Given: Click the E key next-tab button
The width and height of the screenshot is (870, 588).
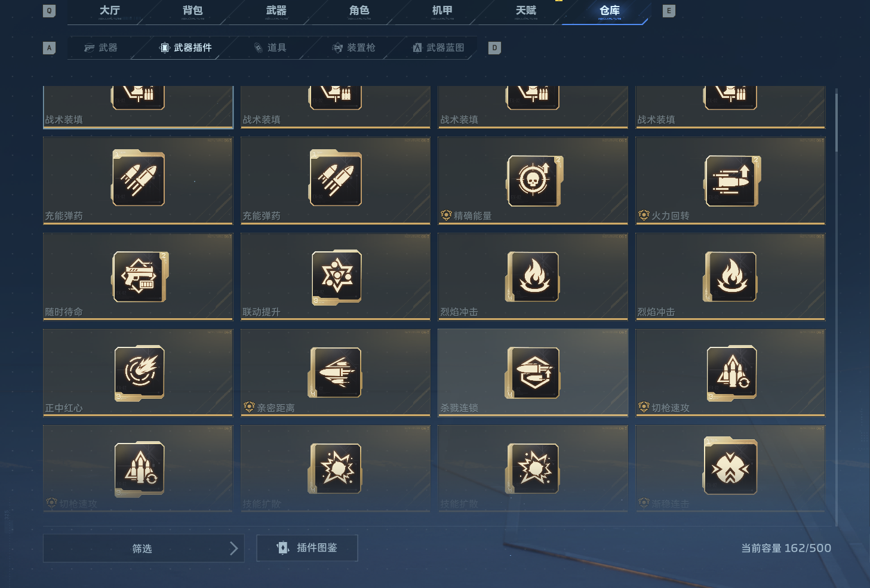Looking at the screenshot, I should tap(669, 11).
